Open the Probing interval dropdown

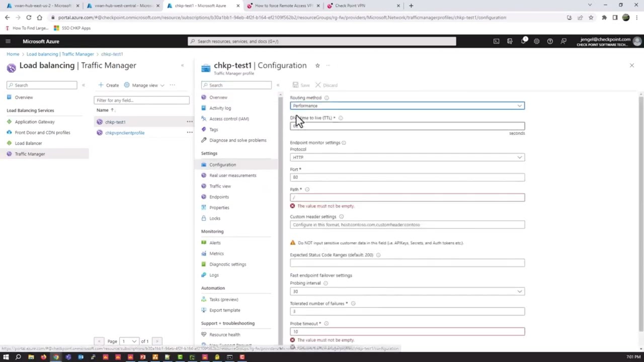coord(407,292)
